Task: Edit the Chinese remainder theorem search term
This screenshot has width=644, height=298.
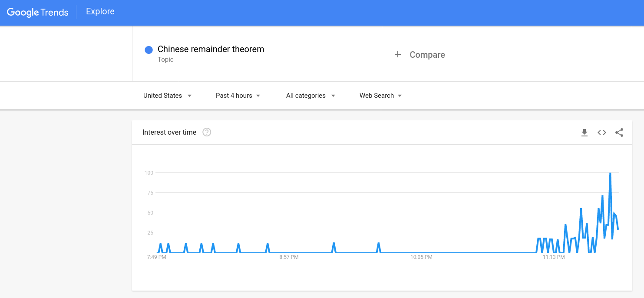Action: pos(211,50)
